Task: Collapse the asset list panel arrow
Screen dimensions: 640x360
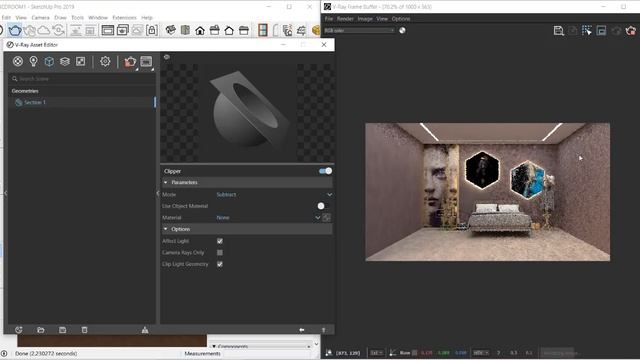Action: click(x=158, y=193)
